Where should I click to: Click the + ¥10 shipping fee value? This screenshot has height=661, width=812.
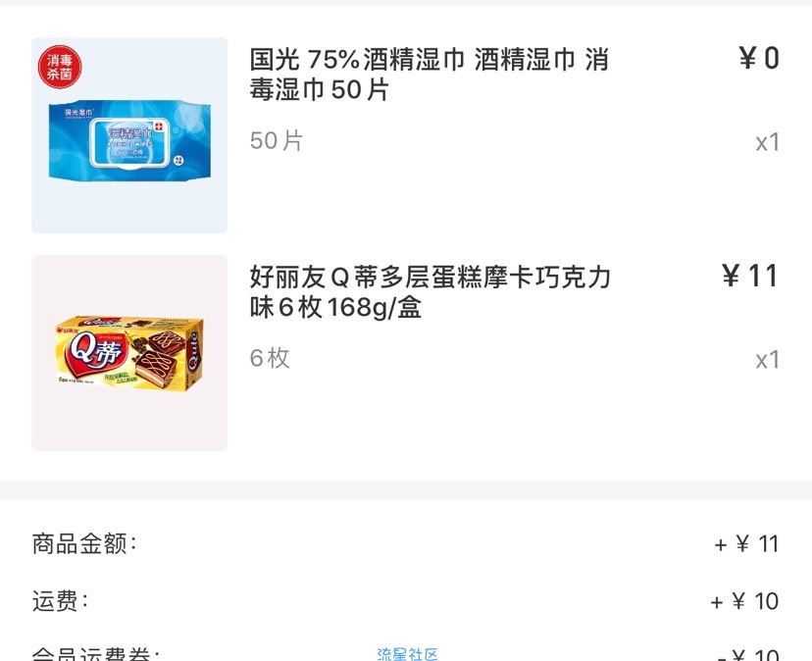744,601
